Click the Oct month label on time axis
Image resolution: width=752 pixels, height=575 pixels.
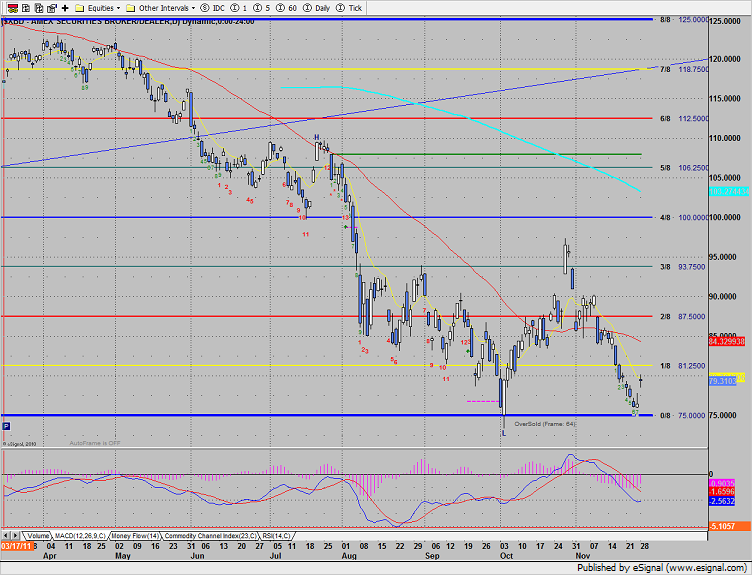coord(506,556)
